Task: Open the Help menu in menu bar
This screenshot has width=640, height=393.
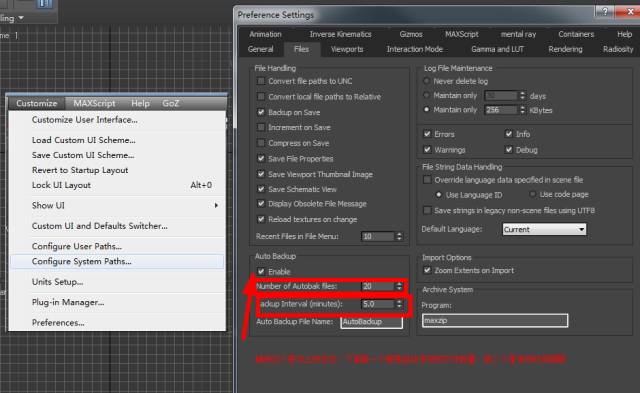Action: (140, 103)
